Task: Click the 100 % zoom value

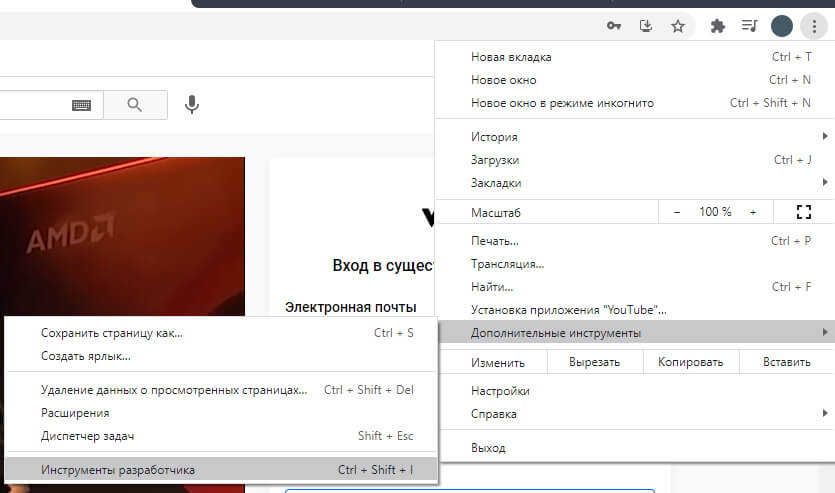Action: (715, 212)
